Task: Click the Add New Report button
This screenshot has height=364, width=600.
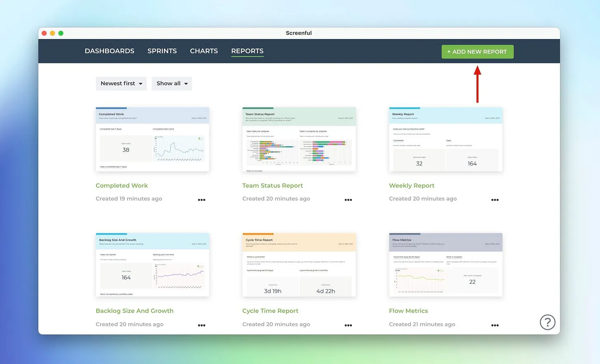Action: [x=478, y=52]
